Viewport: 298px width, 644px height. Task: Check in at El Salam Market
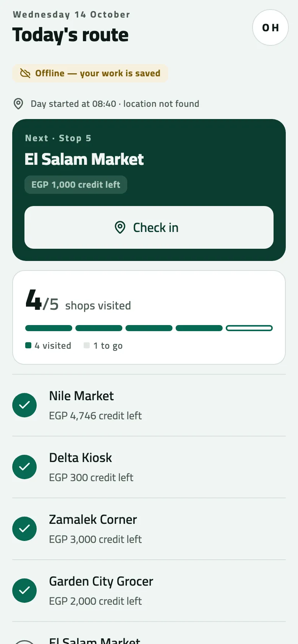pyautogui.click(x=149, y=227)
